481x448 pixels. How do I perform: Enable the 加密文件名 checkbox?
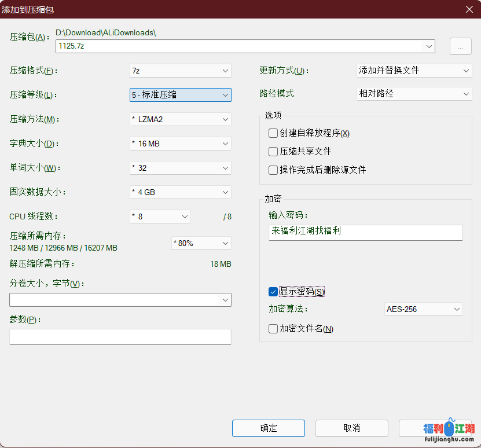pyautogui.click(x=273, y=329)
